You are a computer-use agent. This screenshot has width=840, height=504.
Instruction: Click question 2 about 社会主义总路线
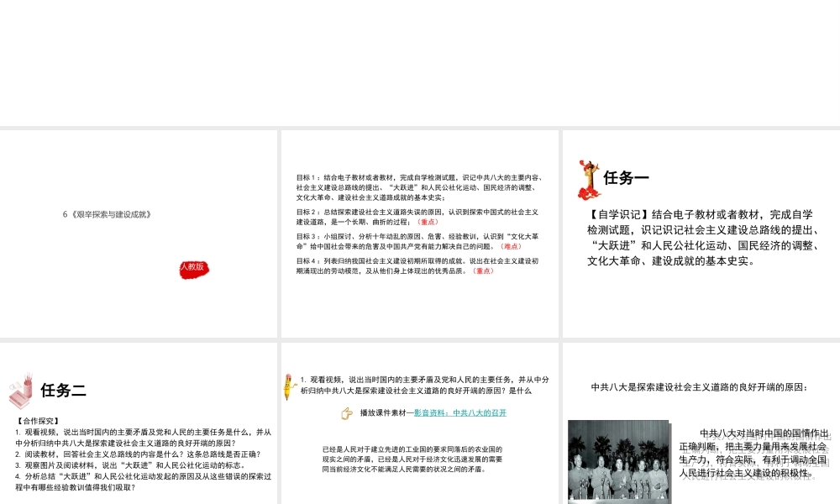tap(138, 454)
